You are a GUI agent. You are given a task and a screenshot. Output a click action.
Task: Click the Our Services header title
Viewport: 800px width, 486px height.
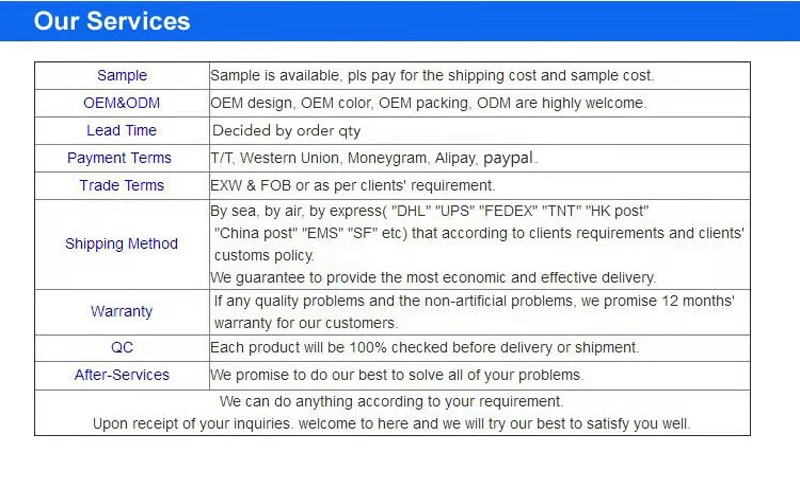click(112, 21)
